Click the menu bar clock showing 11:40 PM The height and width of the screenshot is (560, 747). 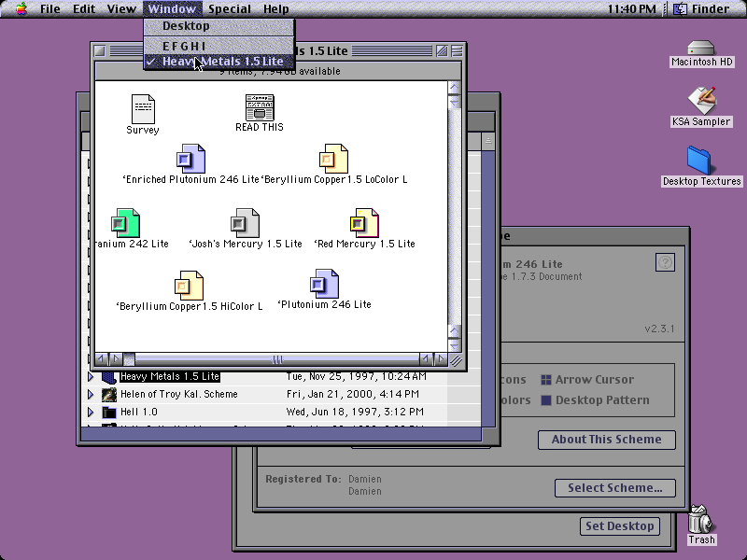pos(632,8)
